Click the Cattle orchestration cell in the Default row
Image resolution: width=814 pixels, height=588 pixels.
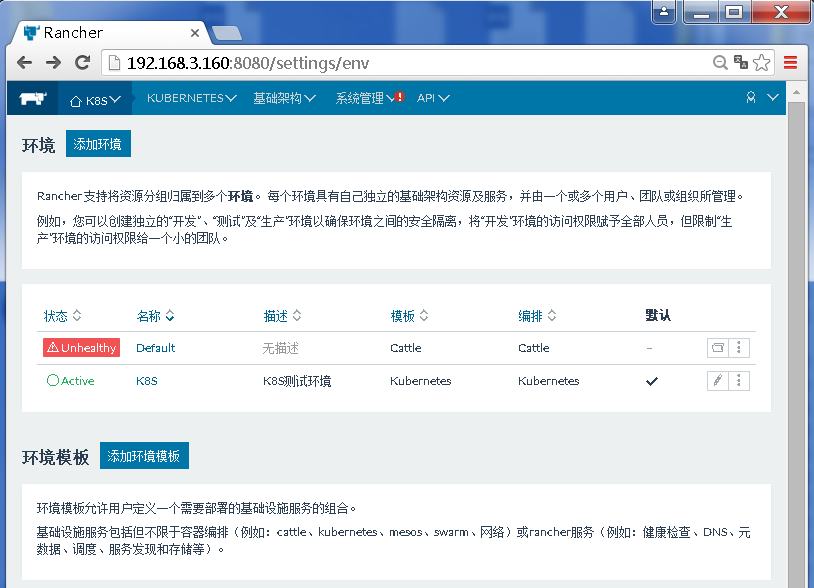(533, 348)
